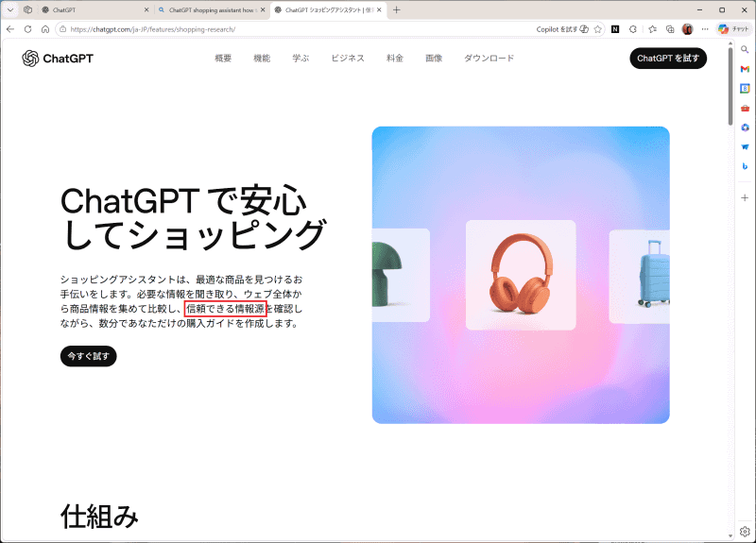View site information lock icon
The width and height of the screenshot is (756, 543).
62,29
